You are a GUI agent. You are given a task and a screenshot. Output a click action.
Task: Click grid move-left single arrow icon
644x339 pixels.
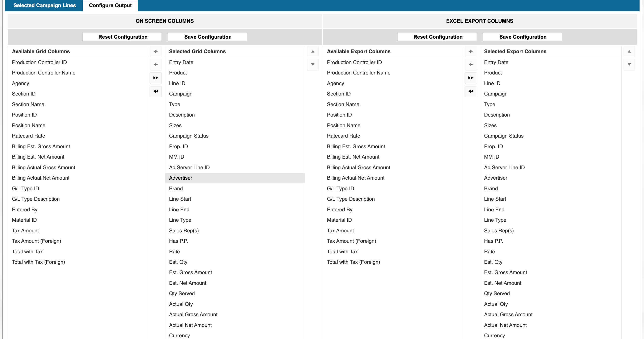coord(156,65)
